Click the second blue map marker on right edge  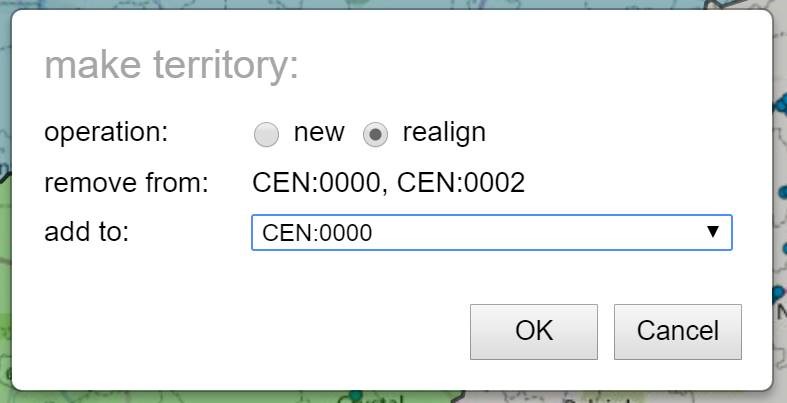[783, 192]
